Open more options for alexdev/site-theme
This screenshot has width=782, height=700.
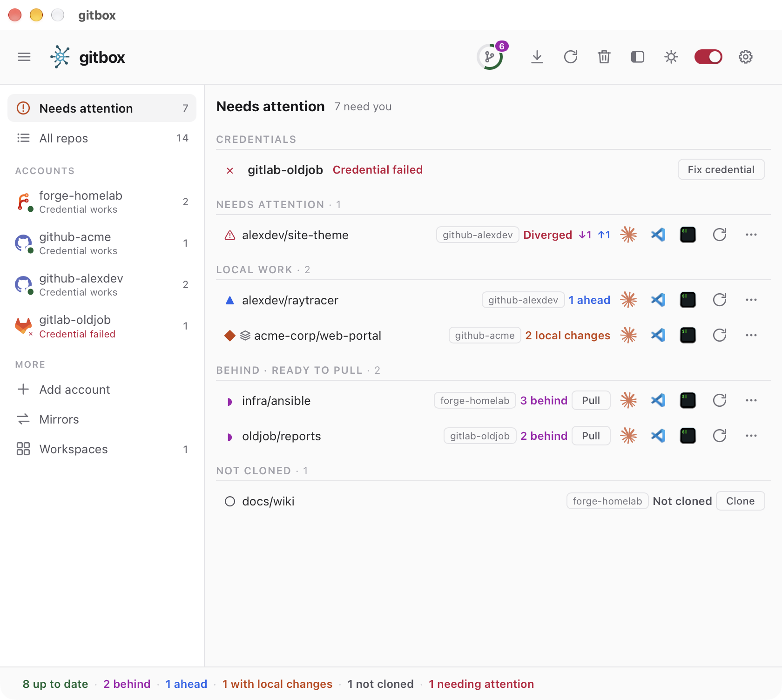point(751,235)
